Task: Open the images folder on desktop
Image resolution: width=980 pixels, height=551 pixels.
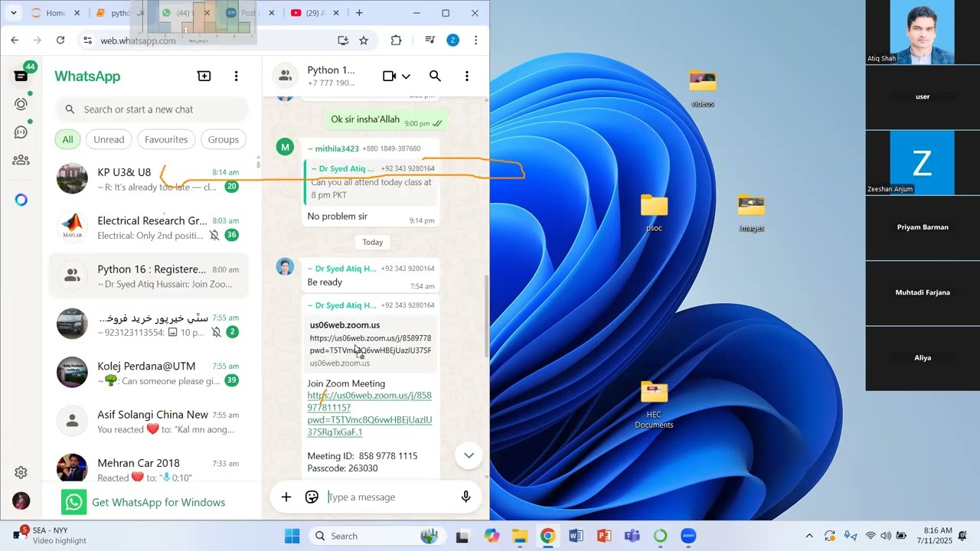Action: 751,213
